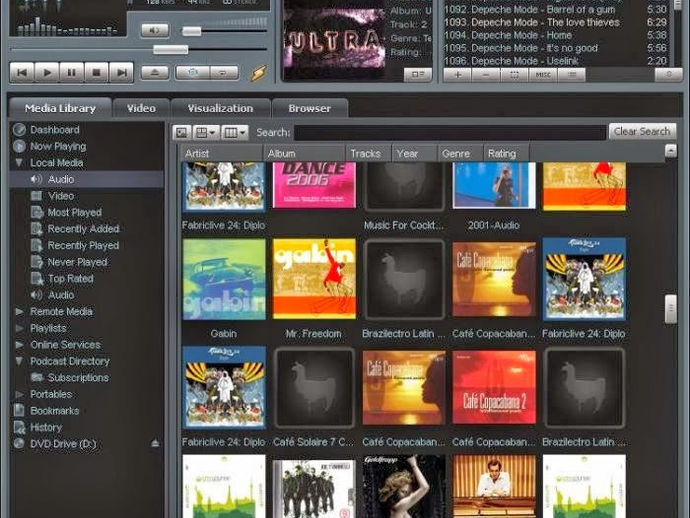Open Bookmarks in the sidebar
This screenshot has width=690, height=518.
(x=55, y=411)
